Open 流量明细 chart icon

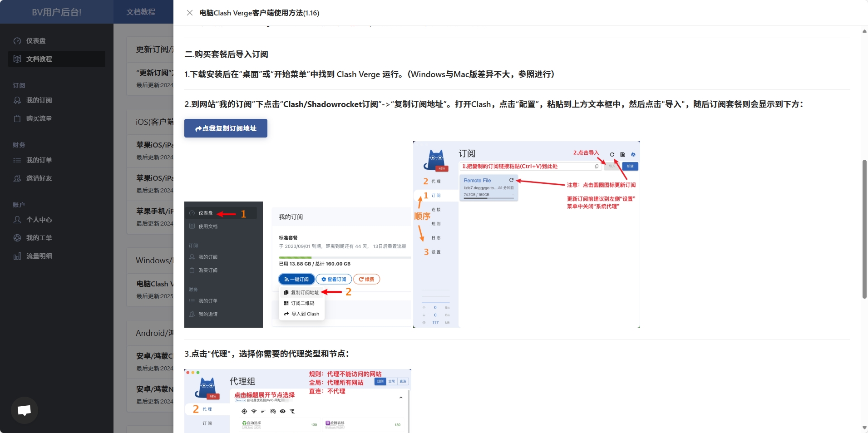[x=17, y=256]
